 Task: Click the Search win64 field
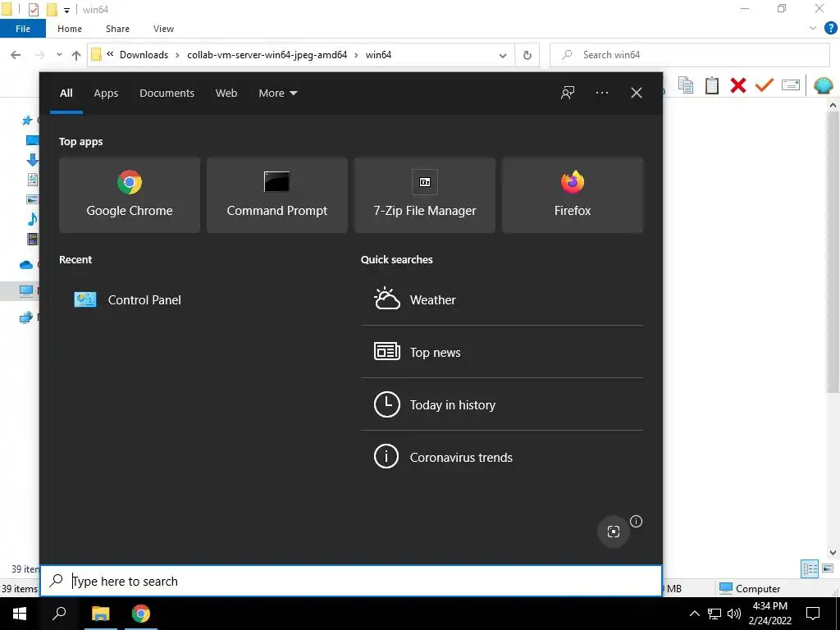click(689, 55)
